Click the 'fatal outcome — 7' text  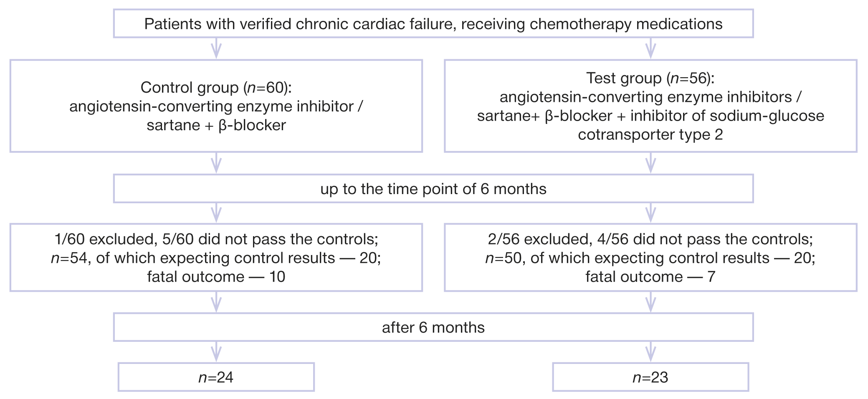[650, 277]
